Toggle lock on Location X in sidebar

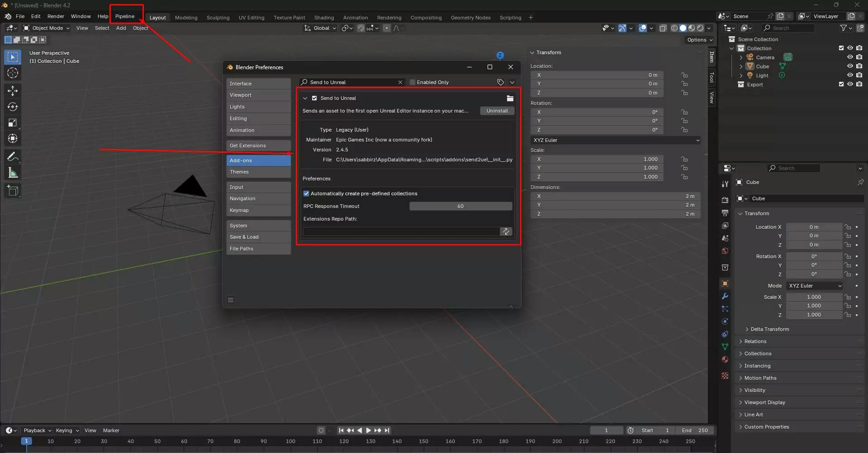pos(684,75)
